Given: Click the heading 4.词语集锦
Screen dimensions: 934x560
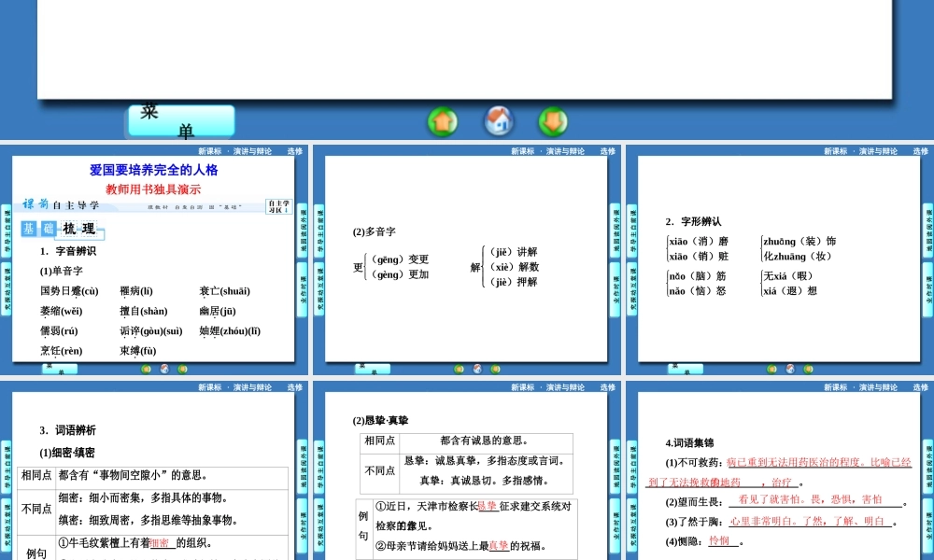Looking at the screenshot, I should [689, 442].
